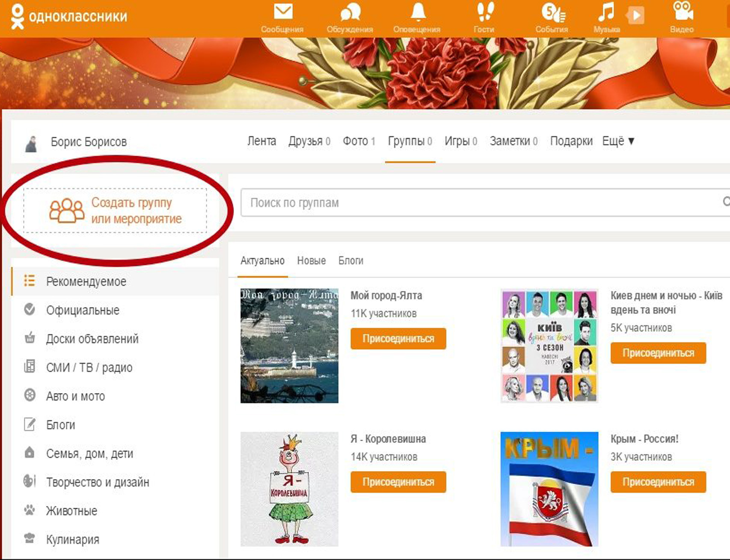The height and width of the screenshot is (560, 730).
Task: Join the Мой город-Ялта group
Action: click(398, 339)
